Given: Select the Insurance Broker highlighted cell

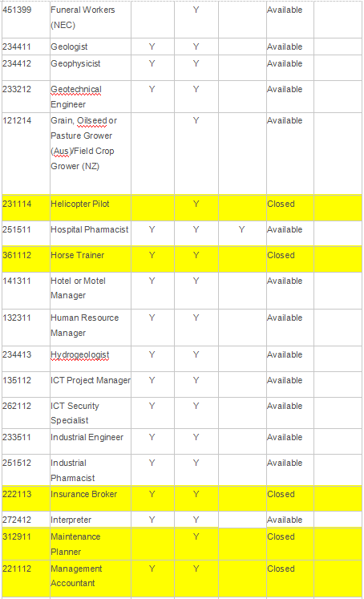Looking at the screenshot, I should click(91, 499).
